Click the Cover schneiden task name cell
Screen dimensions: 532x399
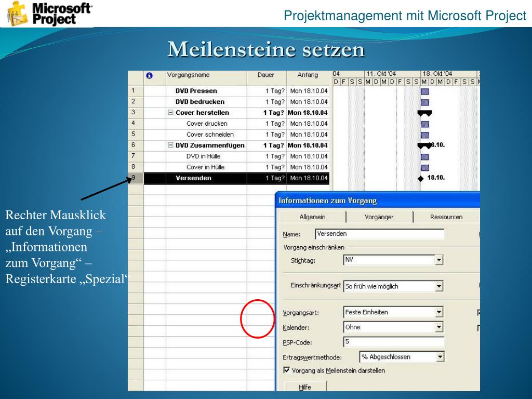tap(206, 135)
